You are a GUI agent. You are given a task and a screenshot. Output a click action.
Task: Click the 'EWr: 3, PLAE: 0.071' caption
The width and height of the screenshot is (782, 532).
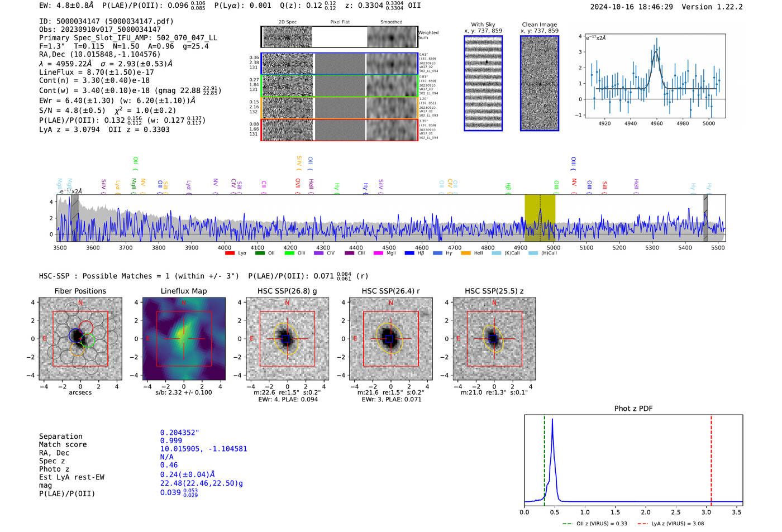click(392, 399)
